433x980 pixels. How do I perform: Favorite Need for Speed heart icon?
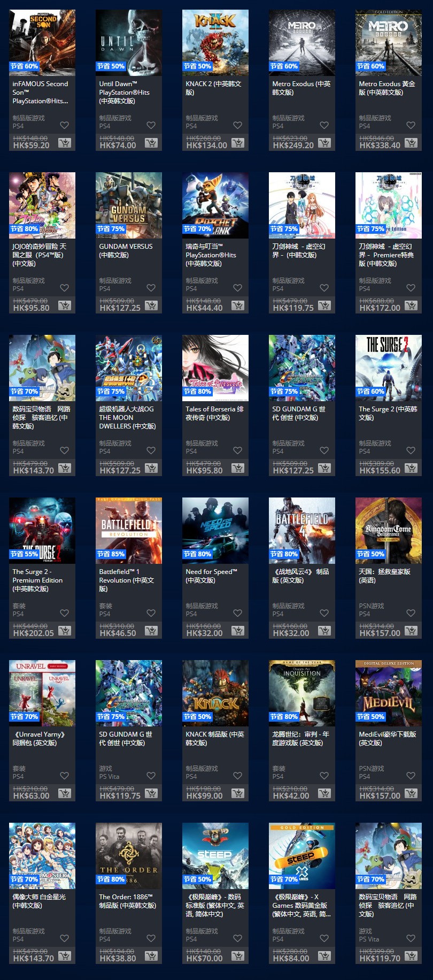238,613
